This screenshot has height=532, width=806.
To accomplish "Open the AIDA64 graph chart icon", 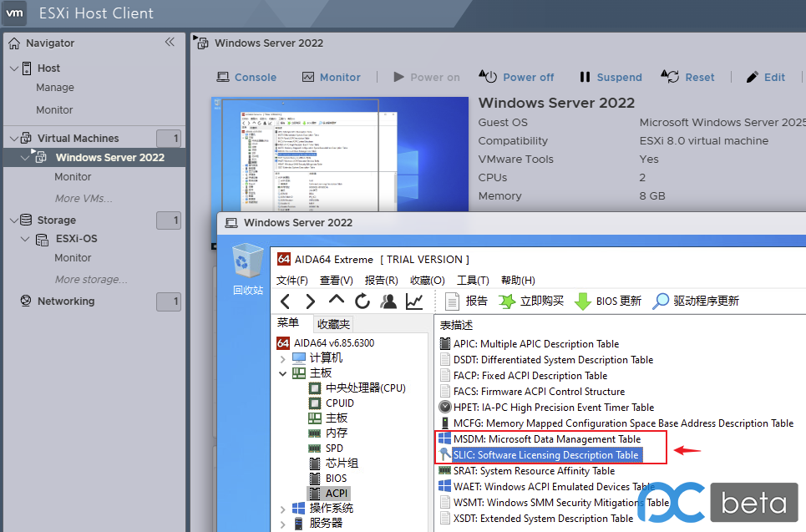I will point(414,301).
